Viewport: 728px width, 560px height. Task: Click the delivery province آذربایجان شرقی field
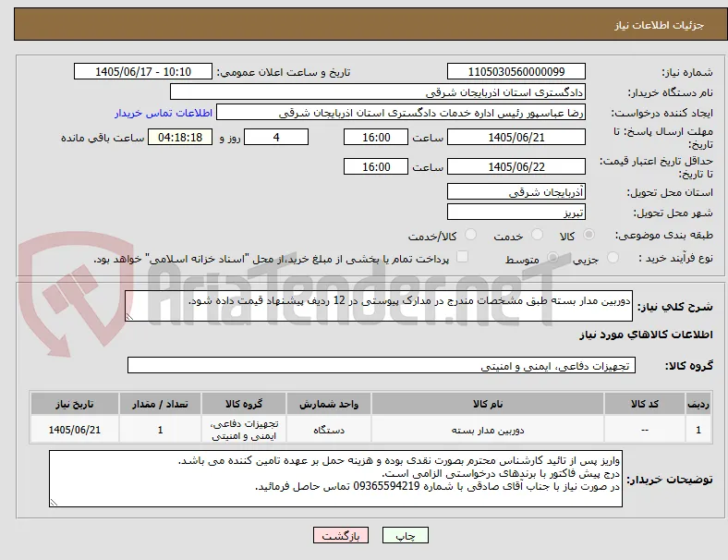coord(516,192)
